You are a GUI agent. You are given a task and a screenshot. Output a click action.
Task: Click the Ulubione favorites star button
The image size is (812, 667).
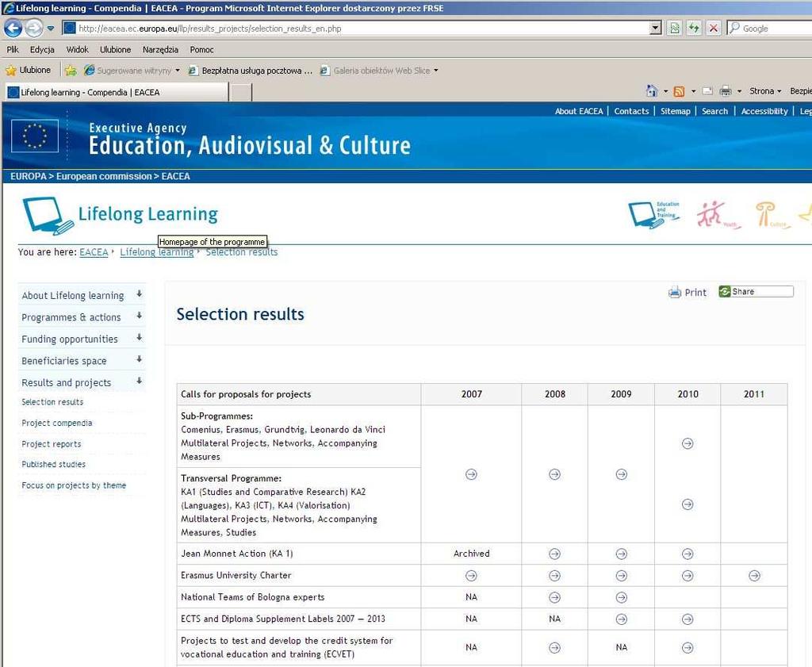(x=28, y=70)
